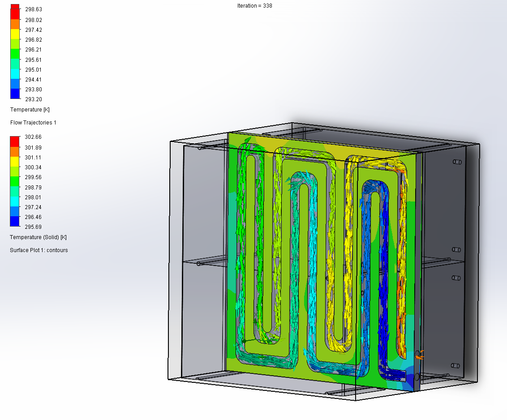
Task: Click the legend value 301.11
Action: point(34,158)
